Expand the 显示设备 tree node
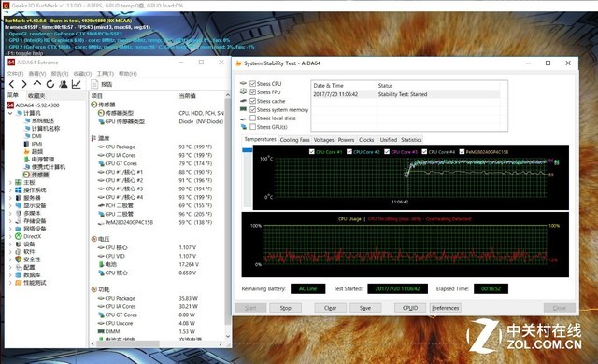Image resolution: width=598 pixels, height=364 pixels. pyautogui.click(x=10, y=205)
